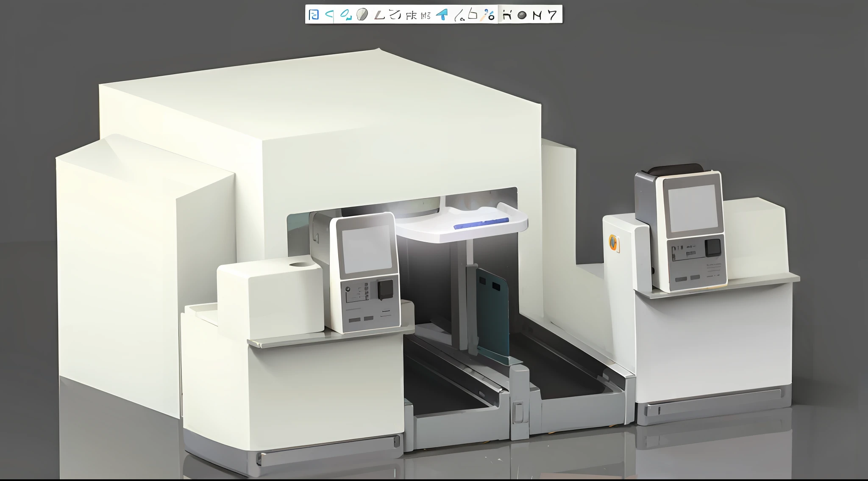This screenshot has width=868, height=481.
Task: Select the teal ellipse-with-square icon
Action: 346,15
